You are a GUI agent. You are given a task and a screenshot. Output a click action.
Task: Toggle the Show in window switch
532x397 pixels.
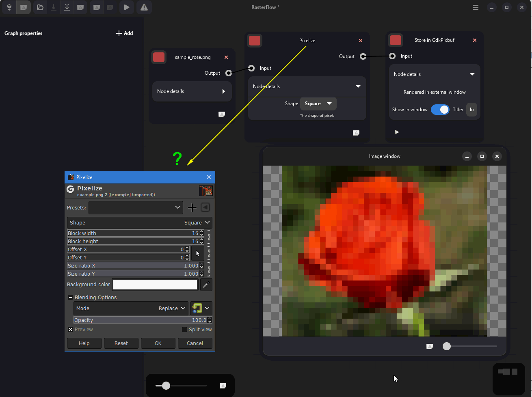tap(440, 110)
